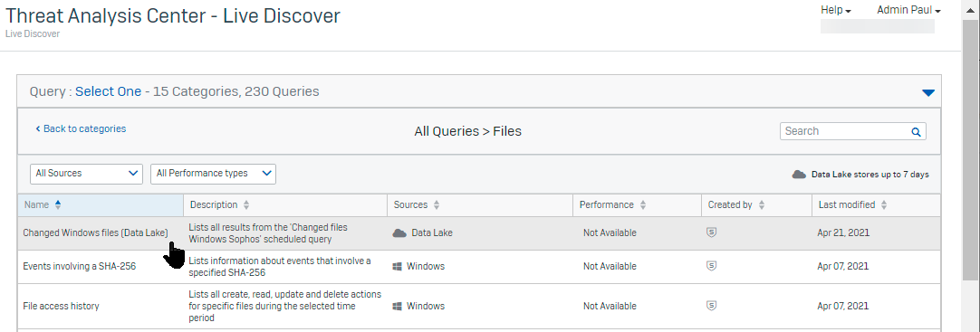
Task: Open the Help menu
Action: [836, 11]
